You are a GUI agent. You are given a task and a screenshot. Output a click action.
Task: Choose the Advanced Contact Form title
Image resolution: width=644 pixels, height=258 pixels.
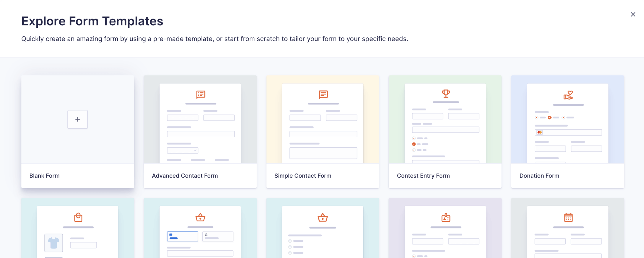pos(185,176)
